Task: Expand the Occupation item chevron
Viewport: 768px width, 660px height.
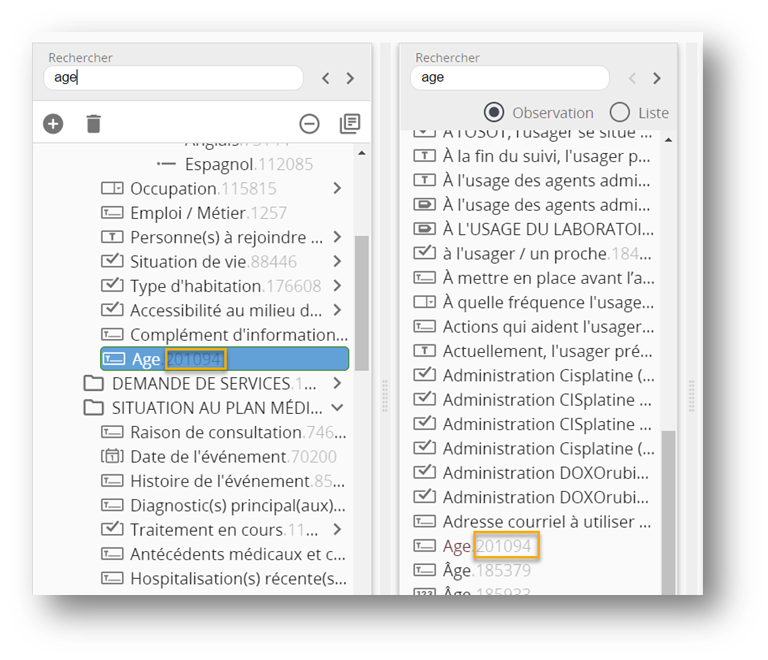Action: click(337, 188)
